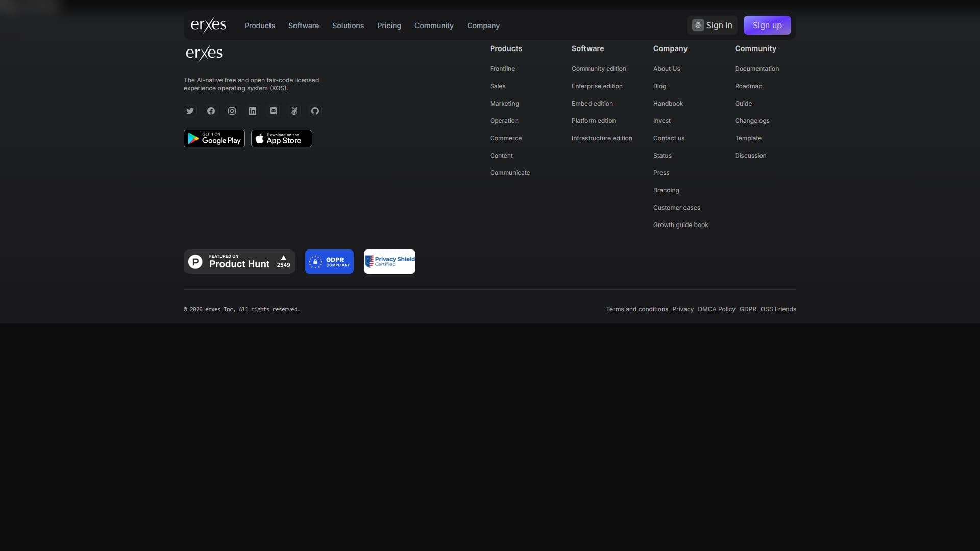The image size is (980, 551).
Task: Click the GDPR Compliant badge
Action: point(329,262)
